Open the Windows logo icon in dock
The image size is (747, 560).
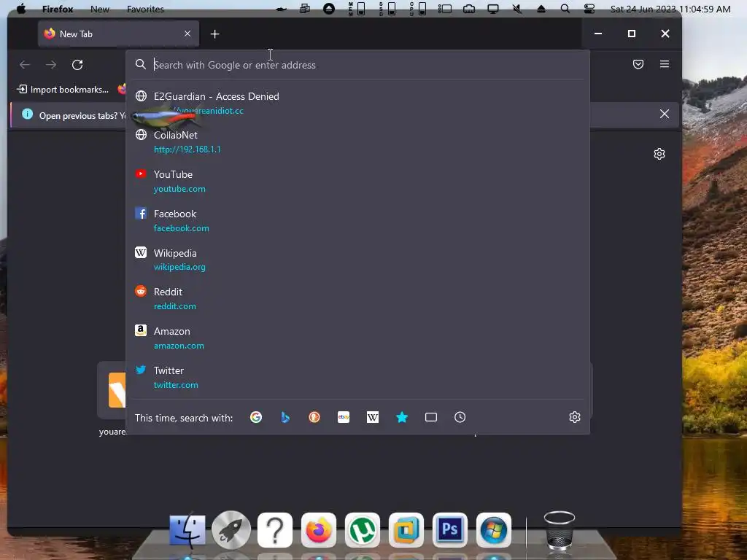[x=494, y=530]
